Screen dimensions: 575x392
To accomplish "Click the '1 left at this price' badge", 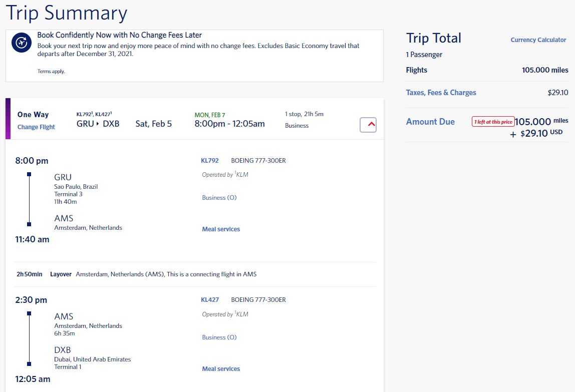I will tap(493, 122).
